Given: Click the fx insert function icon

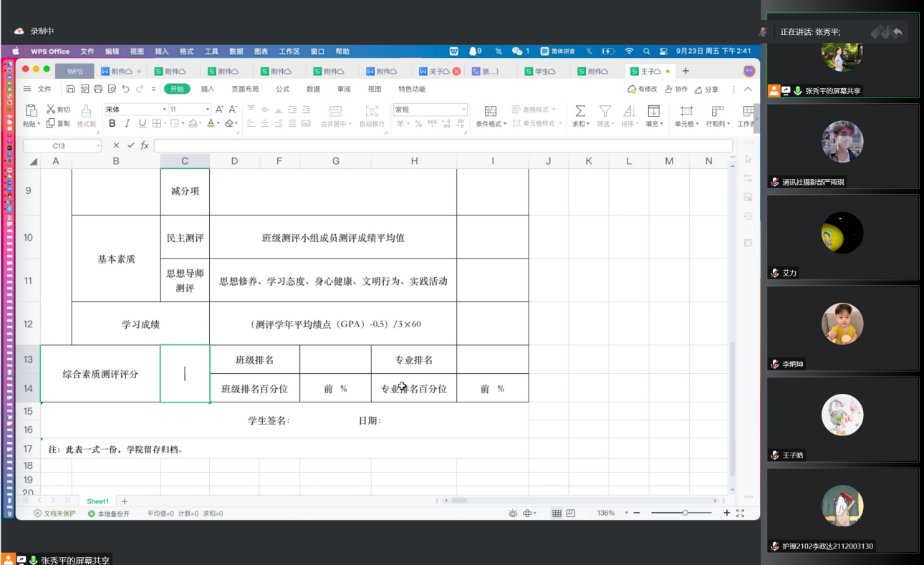Looking at the screenshot, I should 145,145.
